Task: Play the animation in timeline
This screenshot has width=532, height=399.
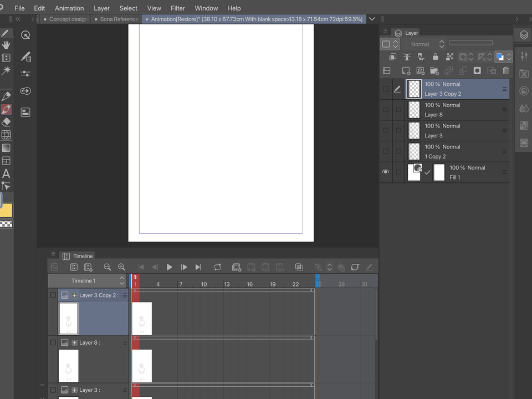Action: pos(169,267)
